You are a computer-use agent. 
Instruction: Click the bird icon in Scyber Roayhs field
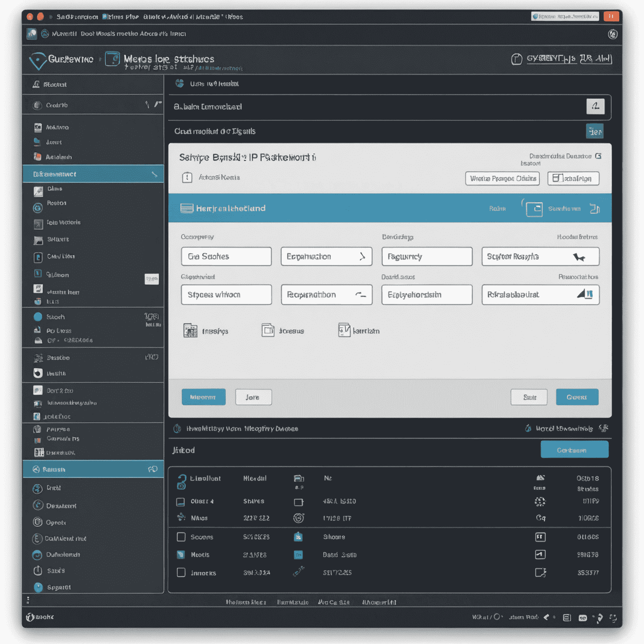[579, 257]
